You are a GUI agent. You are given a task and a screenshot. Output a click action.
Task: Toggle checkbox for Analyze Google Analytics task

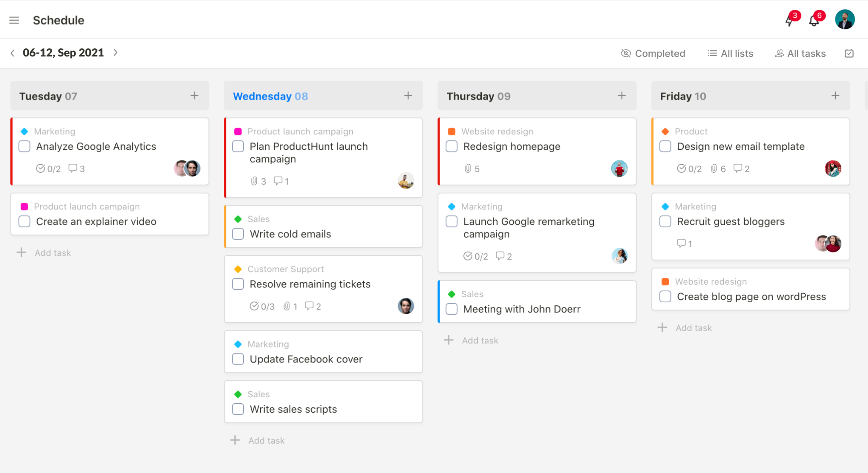[x=25, y=147]
